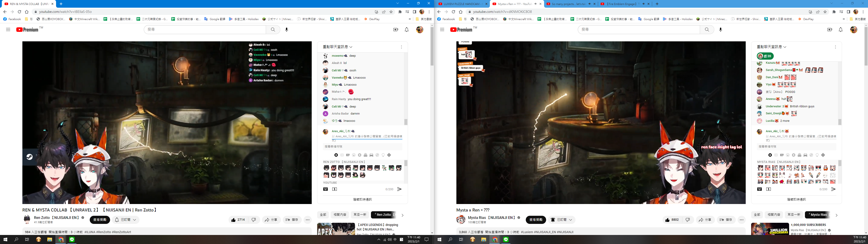
Task: Click the chat message scrollbar in the Ren Zotto chat
Action: click(406, 122)
